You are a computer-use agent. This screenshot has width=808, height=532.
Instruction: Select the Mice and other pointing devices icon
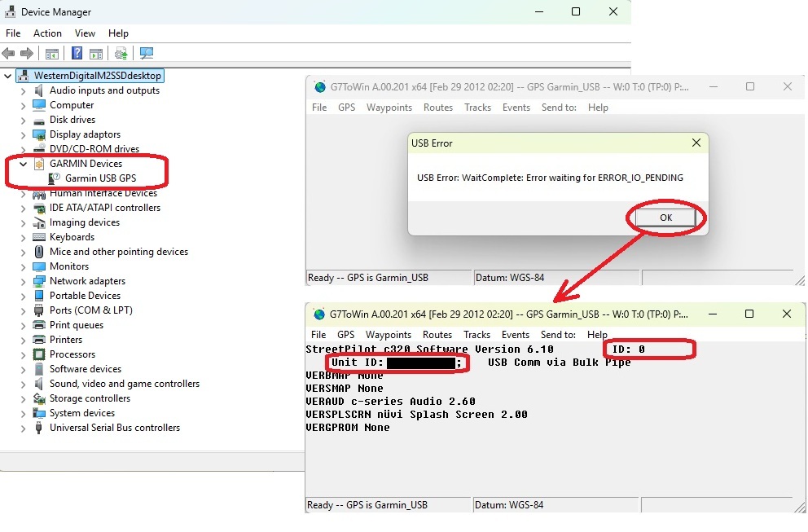pyautogui.click(x=39, y=252)
